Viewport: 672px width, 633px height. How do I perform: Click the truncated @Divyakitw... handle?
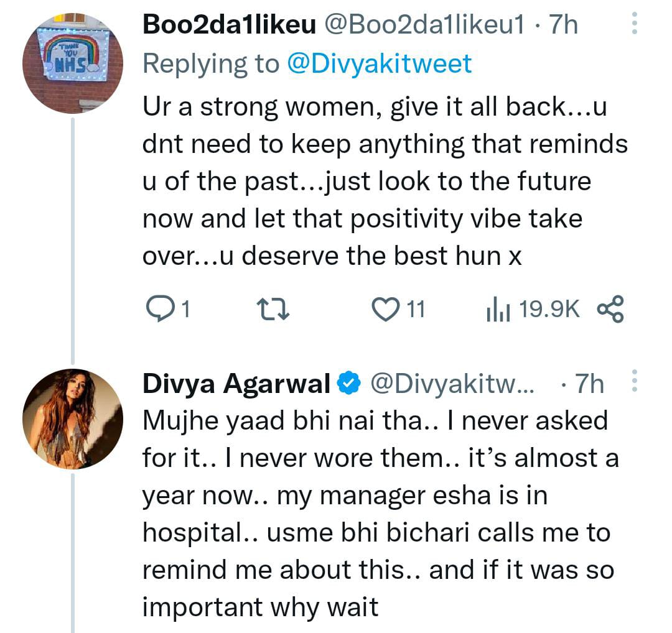(452, 385)
